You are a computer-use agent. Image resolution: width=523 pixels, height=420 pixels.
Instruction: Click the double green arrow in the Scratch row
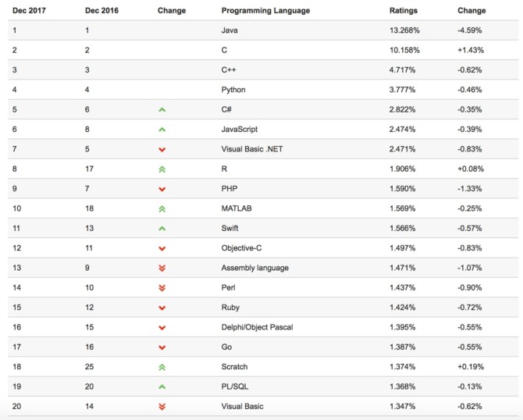pyautogui.click(x=162, y=367)
